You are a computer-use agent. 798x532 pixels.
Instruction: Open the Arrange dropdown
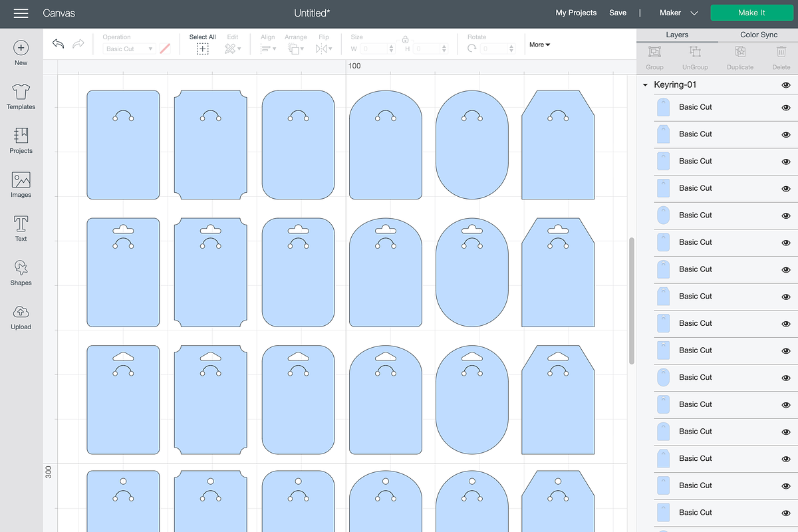click(296, 49)
